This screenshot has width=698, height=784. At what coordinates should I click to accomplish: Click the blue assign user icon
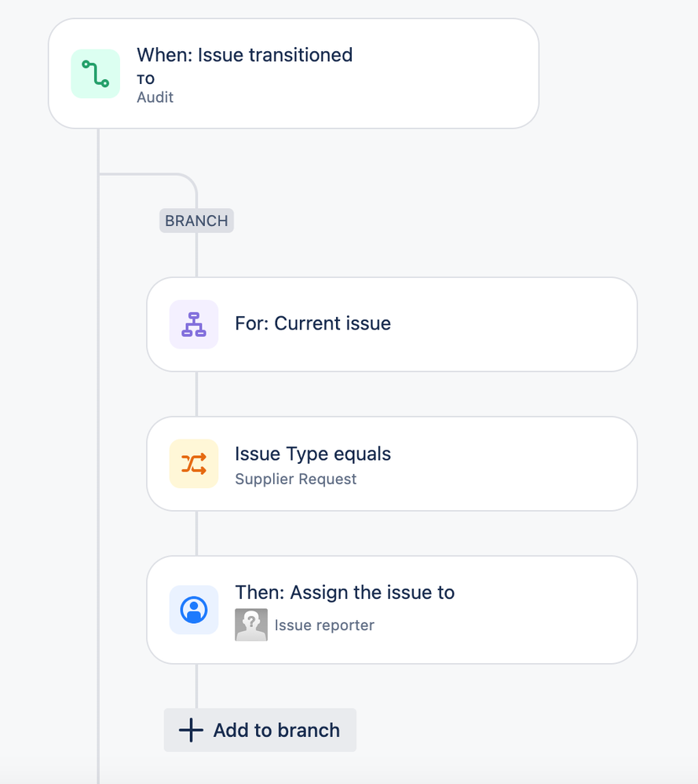coord(194,610)
